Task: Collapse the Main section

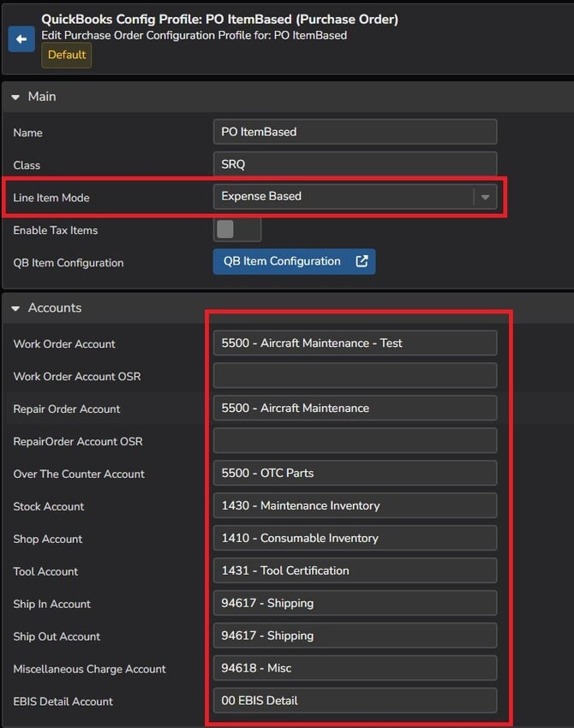Action: pyautogui.click(x=15, y=97)
